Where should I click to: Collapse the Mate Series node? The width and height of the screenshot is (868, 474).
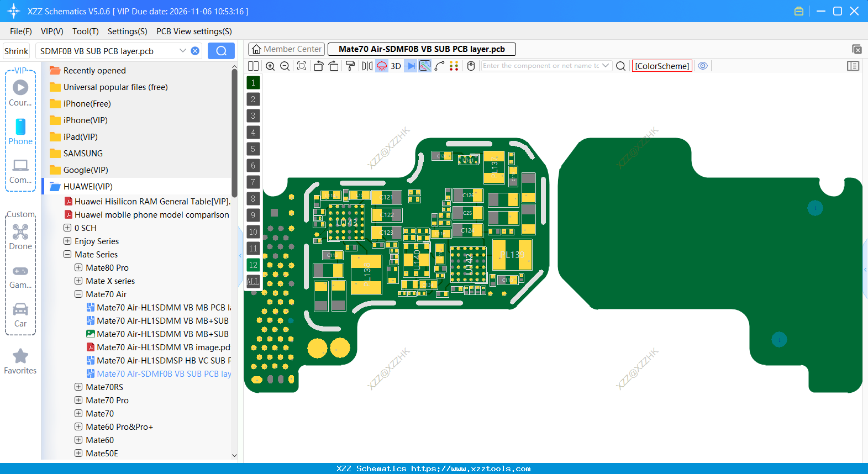coord(67,254)
